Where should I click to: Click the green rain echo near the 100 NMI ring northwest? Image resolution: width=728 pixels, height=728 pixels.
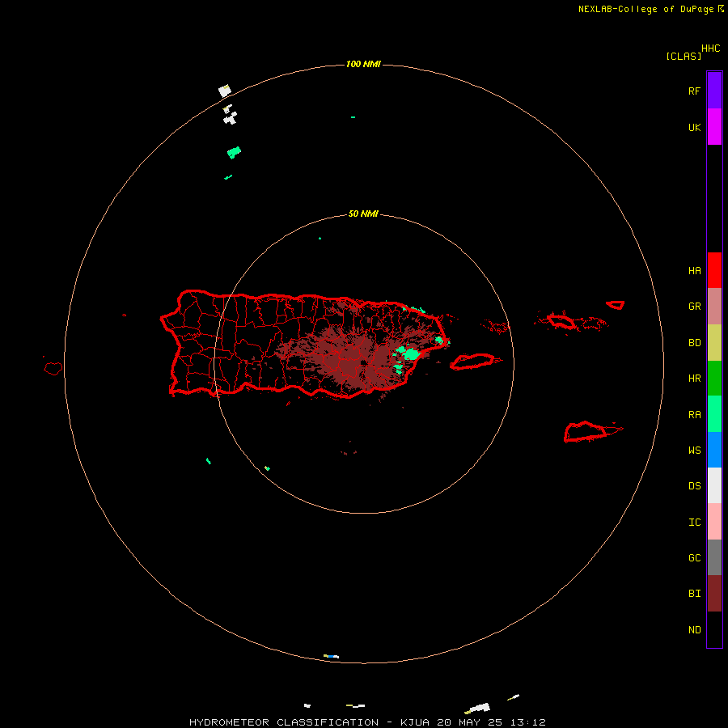coord(234,152)
